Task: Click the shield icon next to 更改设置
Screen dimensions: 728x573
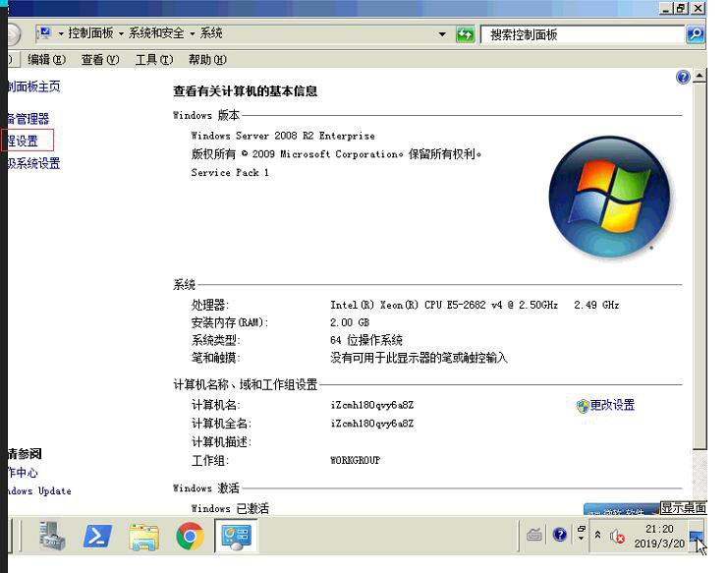Action: [583, 406]
